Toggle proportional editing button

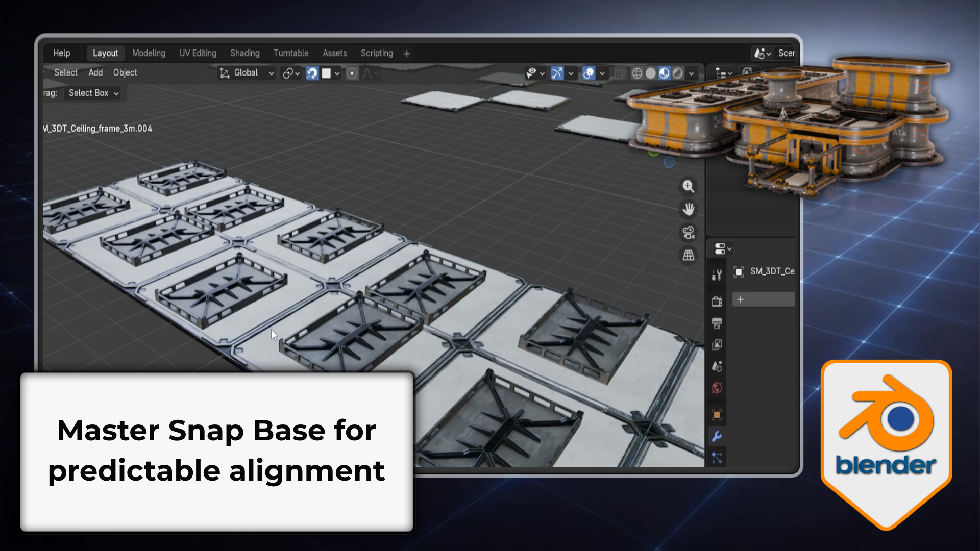352,73
